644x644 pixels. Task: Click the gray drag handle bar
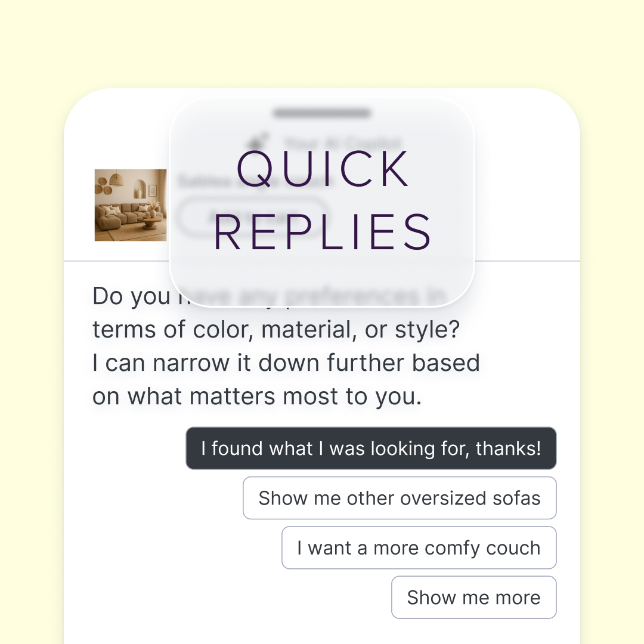click(x=322, y=113)
